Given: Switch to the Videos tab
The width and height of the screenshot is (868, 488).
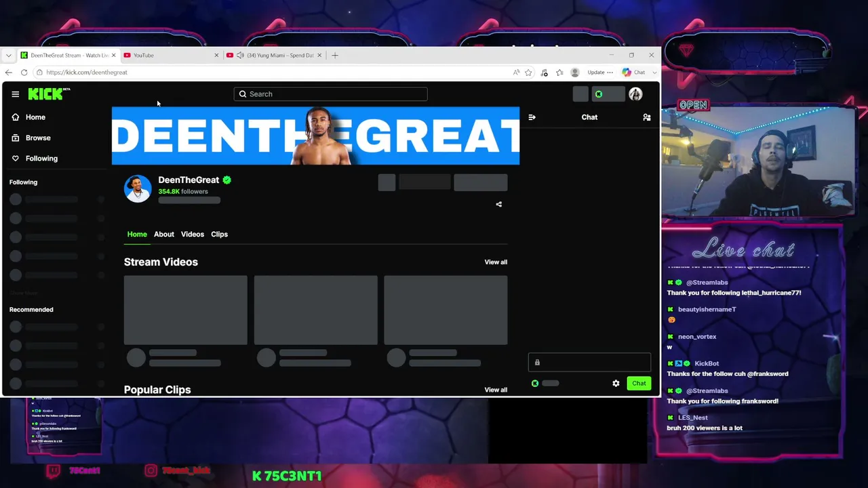Looking at the screenshot, I should 193,235.
